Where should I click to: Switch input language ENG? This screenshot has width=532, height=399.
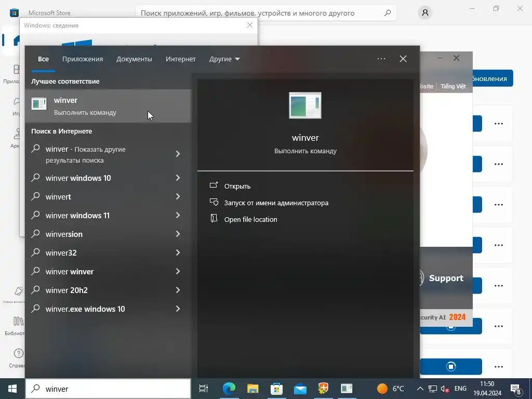460,389
